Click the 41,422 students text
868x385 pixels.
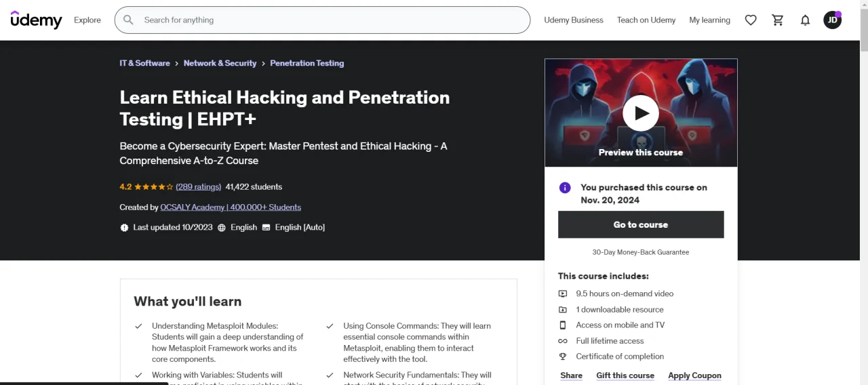coord(254,187)
